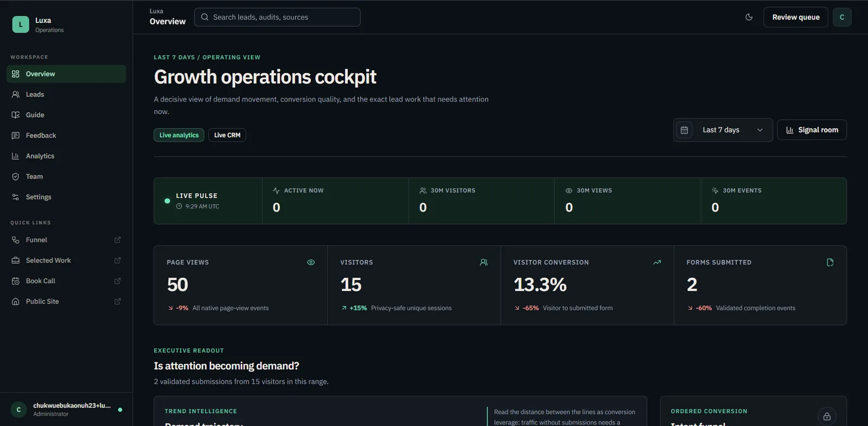This screenshot has height=426, width=868.
Task: Open the user avatar menu in top bar
Action: [841, 17]
